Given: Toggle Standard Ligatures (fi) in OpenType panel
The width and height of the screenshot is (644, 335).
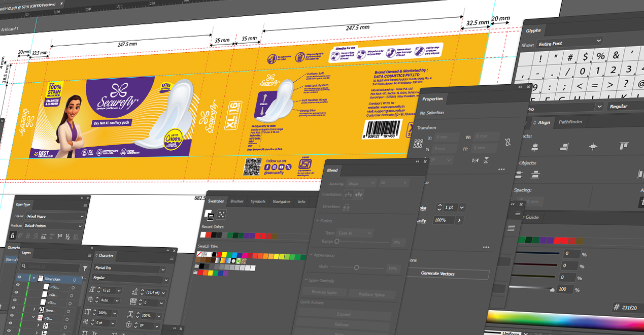Looking at the screenshot, I should click(x=13, y=236).
